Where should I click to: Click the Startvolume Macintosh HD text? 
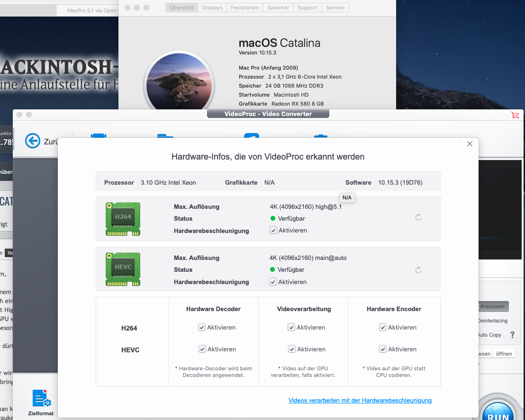(x=273, y=95)
